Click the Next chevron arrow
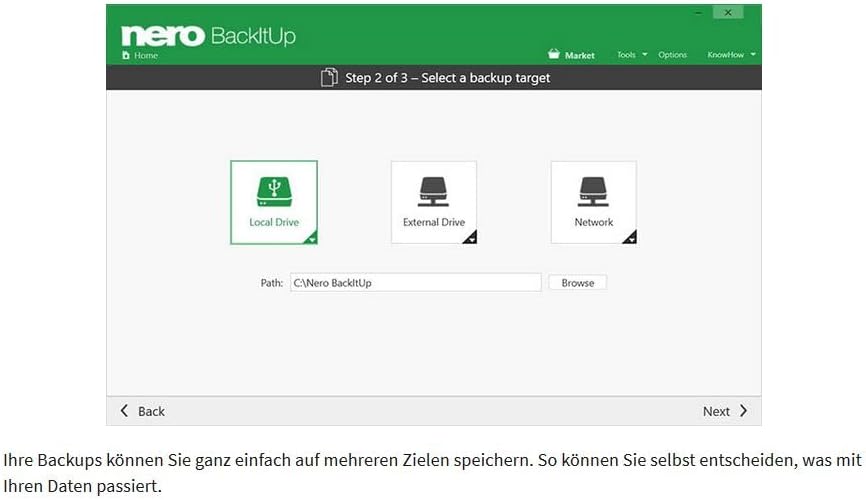This screenshot has height=500, width=866. click(x=743, y=410)
